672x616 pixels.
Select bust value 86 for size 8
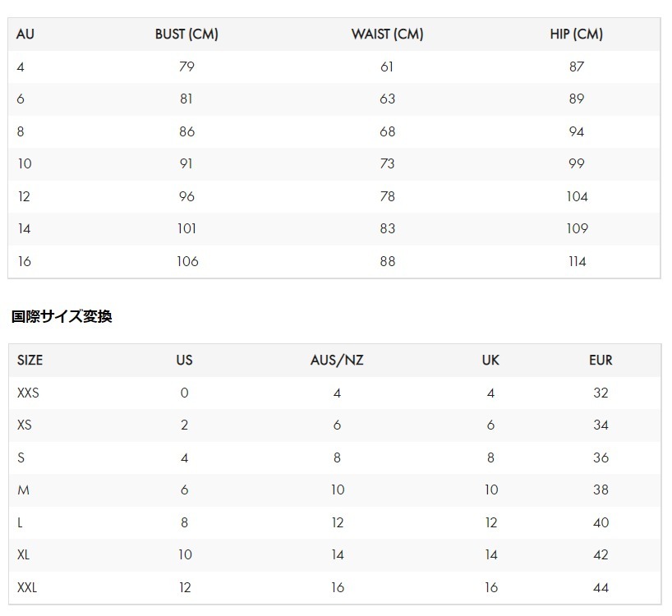[186, 131]
